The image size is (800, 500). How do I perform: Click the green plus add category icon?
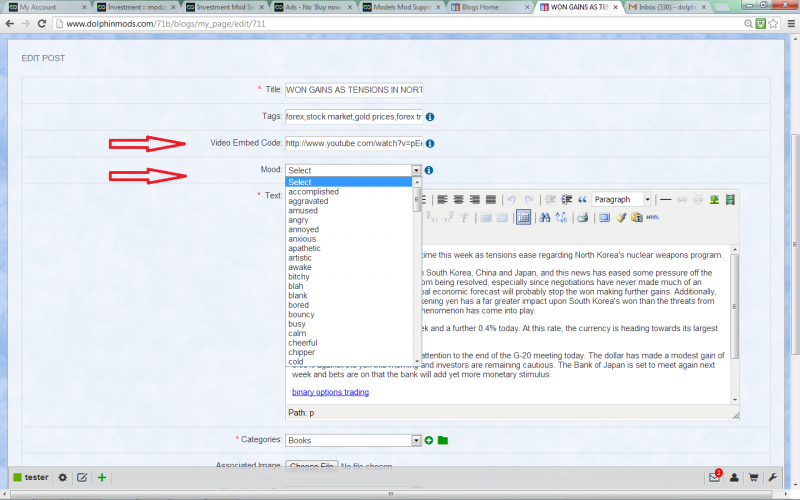(x=429, y=440)
